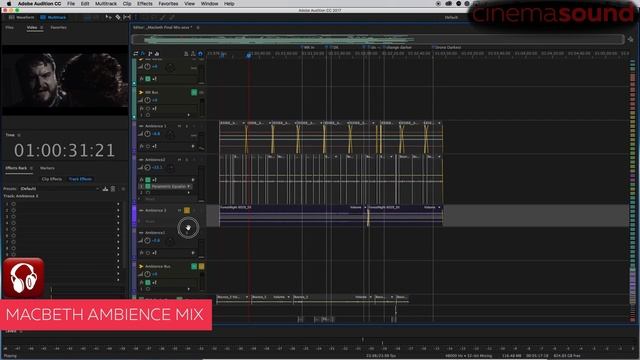Image resolution: width=640 pixels, height=360 pixels.
Task: Open Effects Rack slot 1 arrow menu
Action: 118,204
